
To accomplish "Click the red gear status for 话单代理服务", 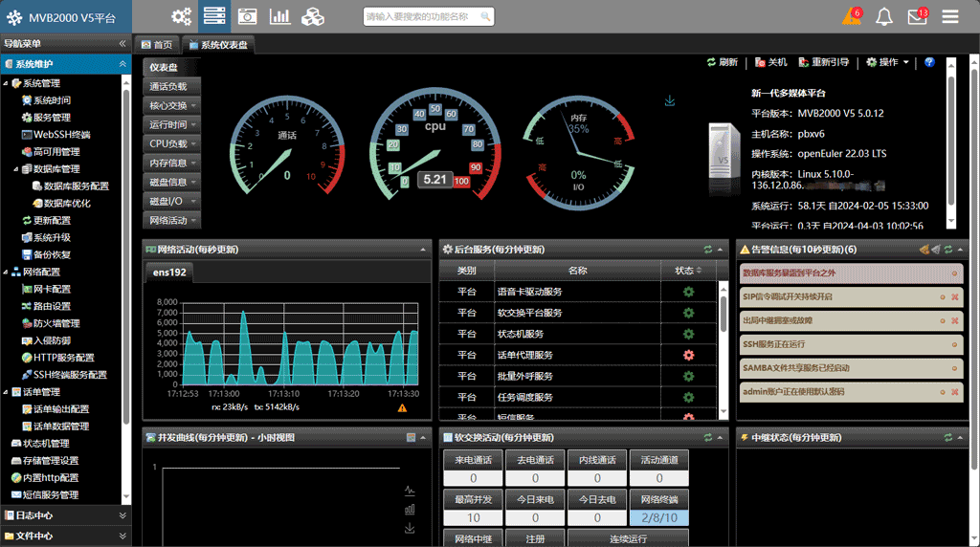I will point(688,355).
